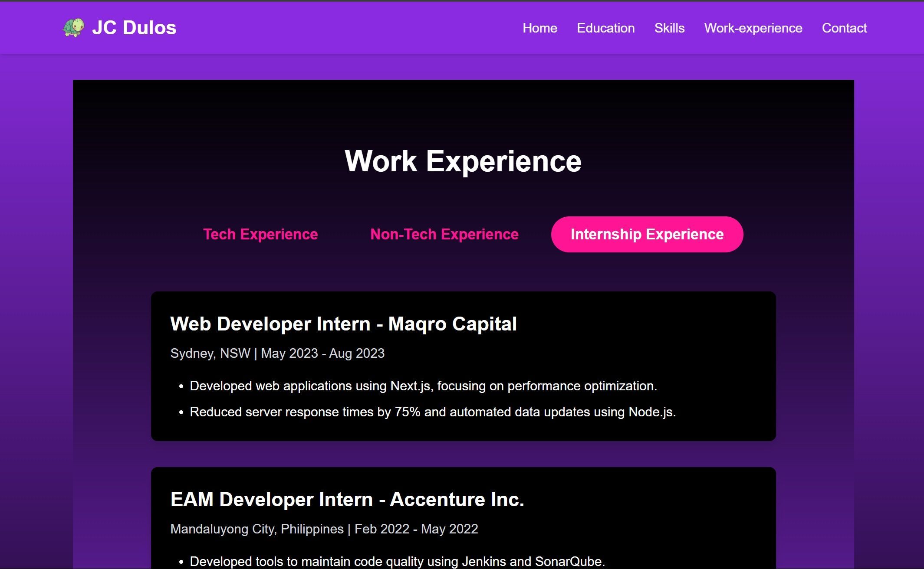Screen dimensions: 924x569
Task: Jump to the Contact nav link
Action: [x=844, y=28]
